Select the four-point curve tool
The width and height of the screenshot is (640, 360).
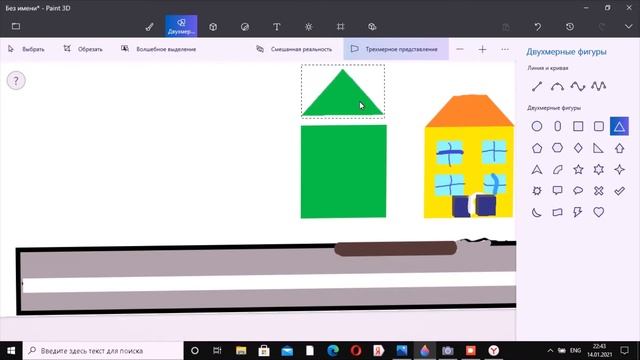pyautogui.click(x=578, y=86)
